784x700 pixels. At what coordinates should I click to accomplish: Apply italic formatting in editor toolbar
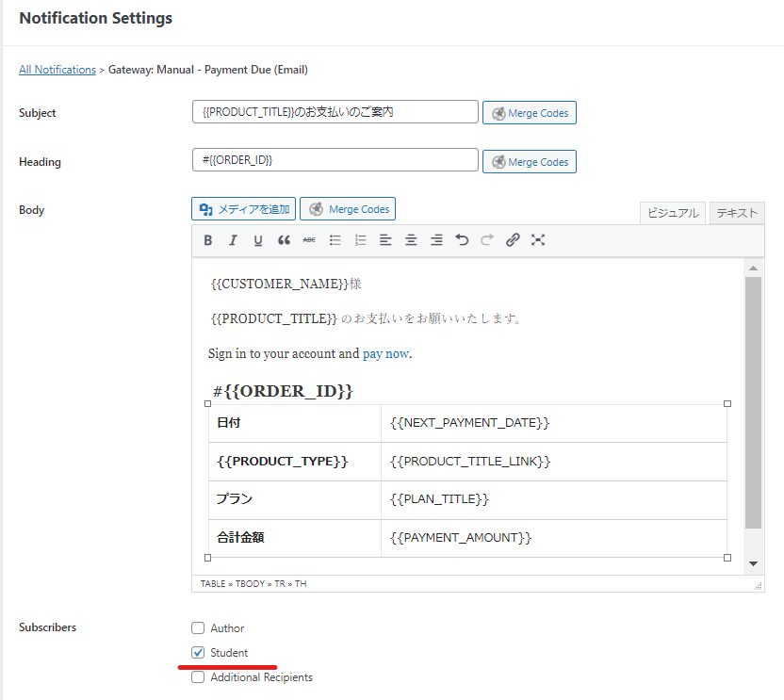pos(233,240)
